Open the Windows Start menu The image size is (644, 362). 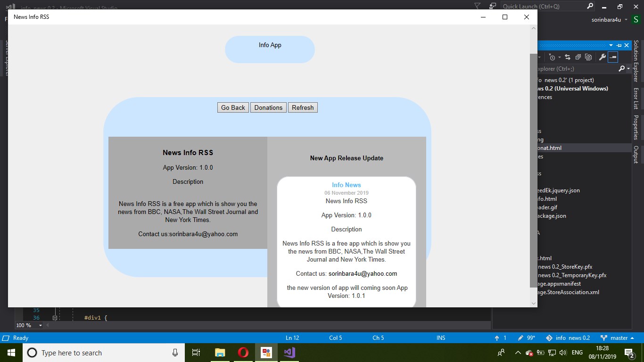(11, 353)
